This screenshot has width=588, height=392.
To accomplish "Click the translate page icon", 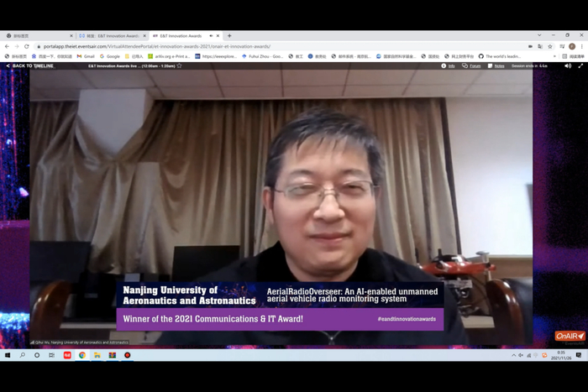I will pos(540,46).
